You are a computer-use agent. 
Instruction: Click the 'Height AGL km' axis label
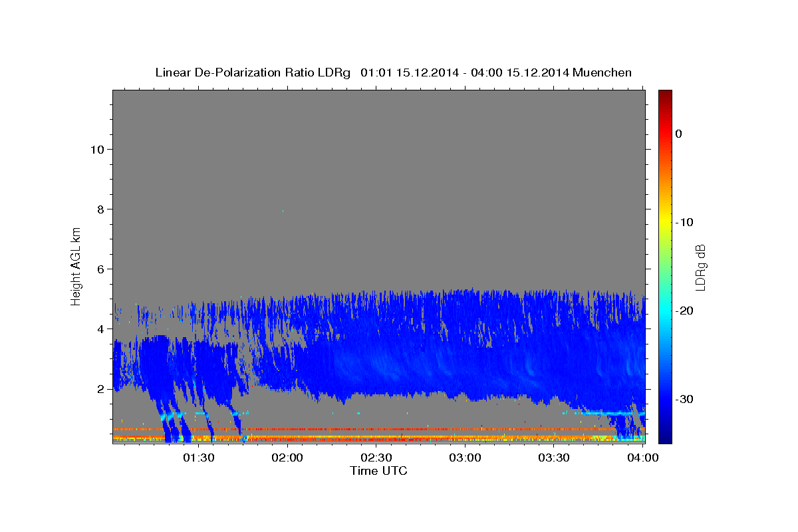tap(76, 266)
